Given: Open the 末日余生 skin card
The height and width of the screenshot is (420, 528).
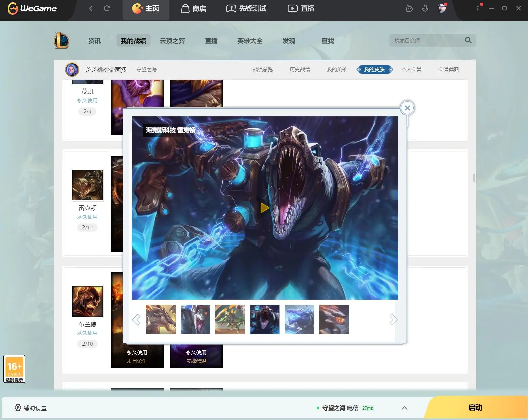Looking at the screenshot, I should coord(137,355).
